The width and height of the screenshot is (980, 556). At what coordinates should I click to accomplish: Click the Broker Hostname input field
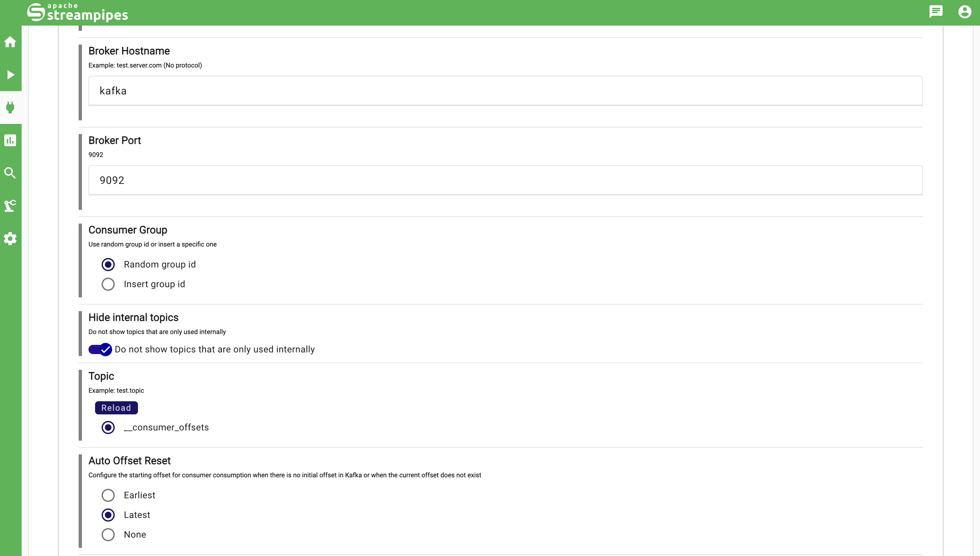tap(505, 91)
